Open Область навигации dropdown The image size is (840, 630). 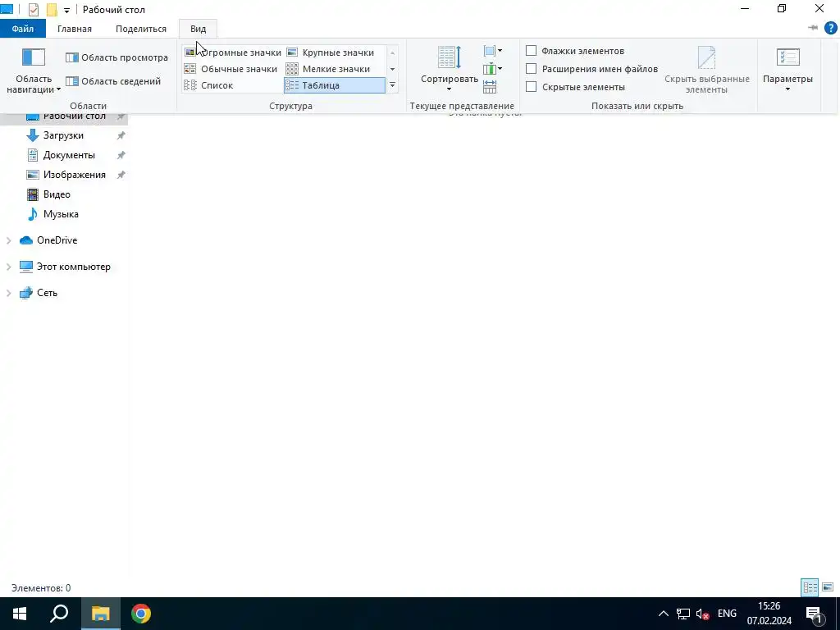(x=33, y=71)
